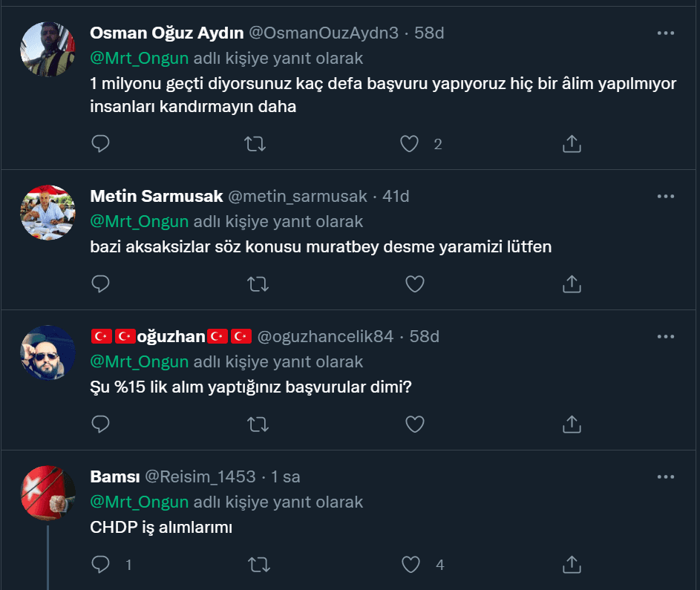Share oğuzhan's tweet
The height and width of the screenshot is (590, 700).
click(572, 424)
